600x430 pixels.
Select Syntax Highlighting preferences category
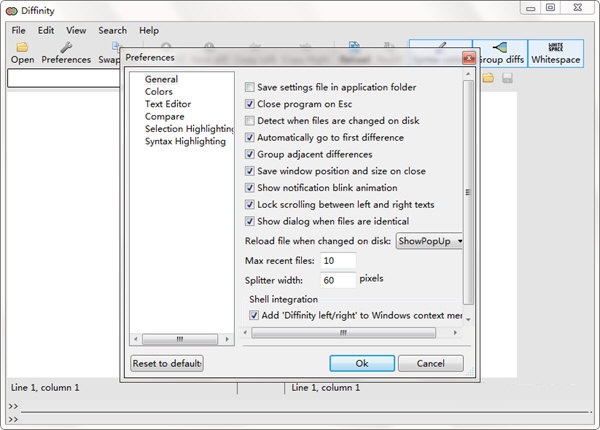[x=185, y=141]
